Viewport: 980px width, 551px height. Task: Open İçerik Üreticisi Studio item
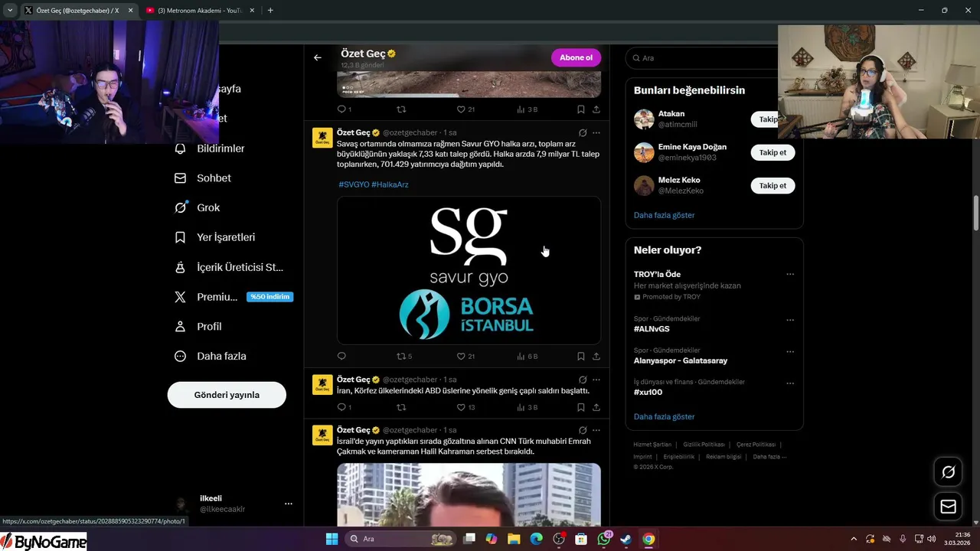click(x=230, y=267)
